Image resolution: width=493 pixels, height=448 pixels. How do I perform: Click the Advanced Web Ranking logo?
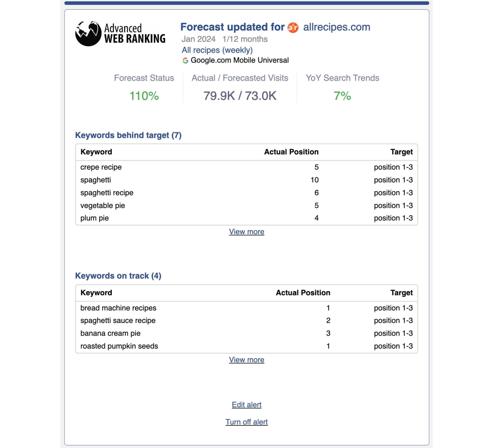[x=120, y=33]
